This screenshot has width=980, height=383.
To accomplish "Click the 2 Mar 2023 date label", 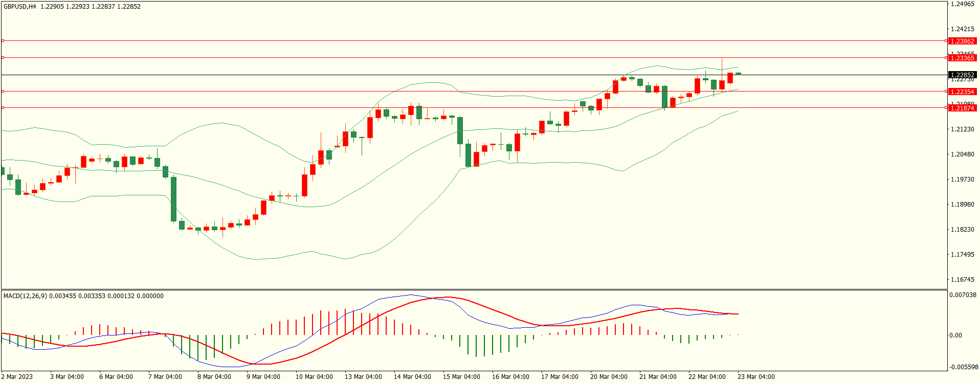I will pyautogui.click(x=17, y=377).
